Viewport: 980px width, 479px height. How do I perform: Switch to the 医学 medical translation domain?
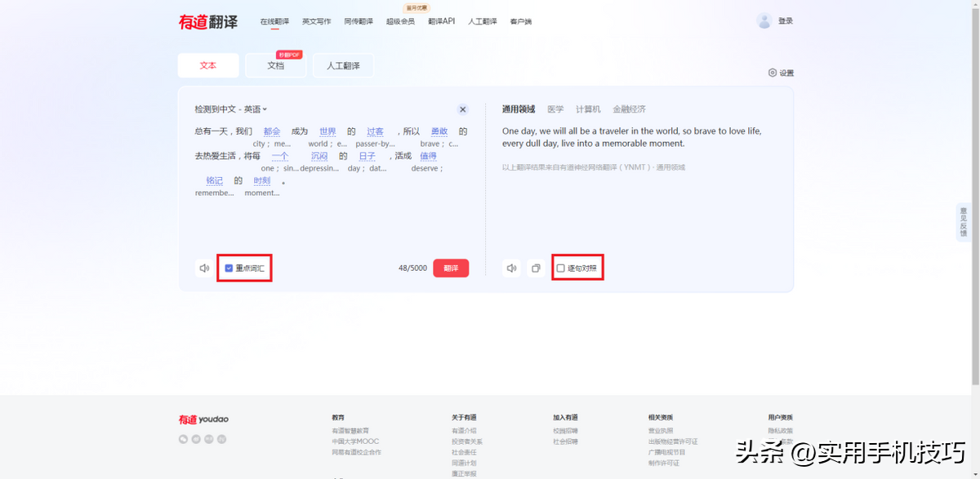(556, 109)
